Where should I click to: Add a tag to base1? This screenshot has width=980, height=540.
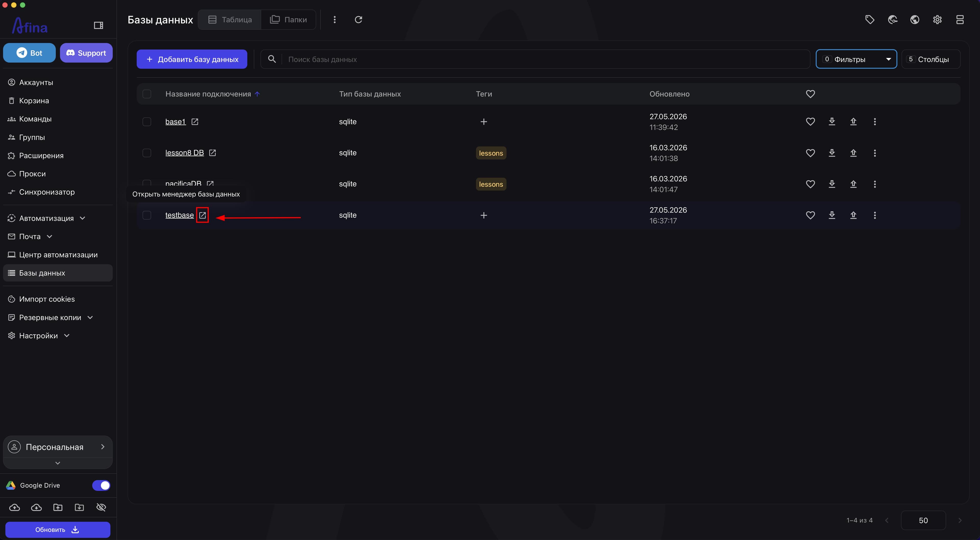click(484, 122)
